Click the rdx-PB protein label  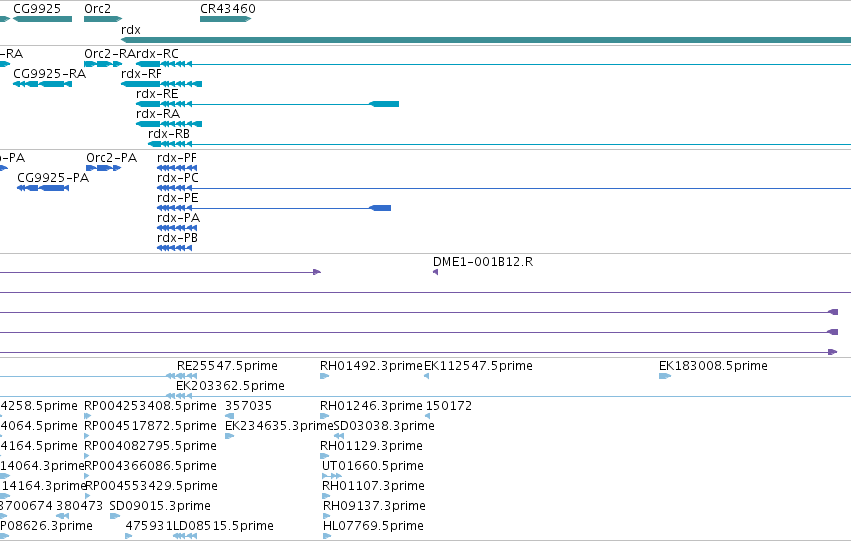point(177,238)
